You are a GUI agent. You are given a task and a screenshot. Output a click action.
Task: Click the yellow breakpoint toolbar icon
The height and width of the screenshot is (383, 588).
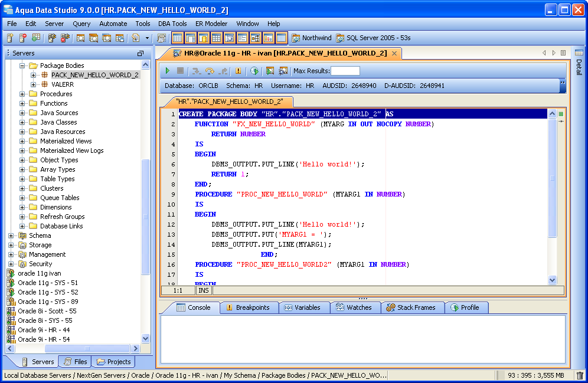coord(239,71)
